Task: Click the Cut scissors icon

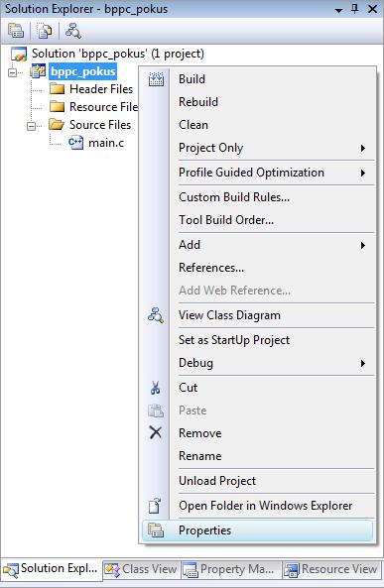Action: (x=156, y=388)
